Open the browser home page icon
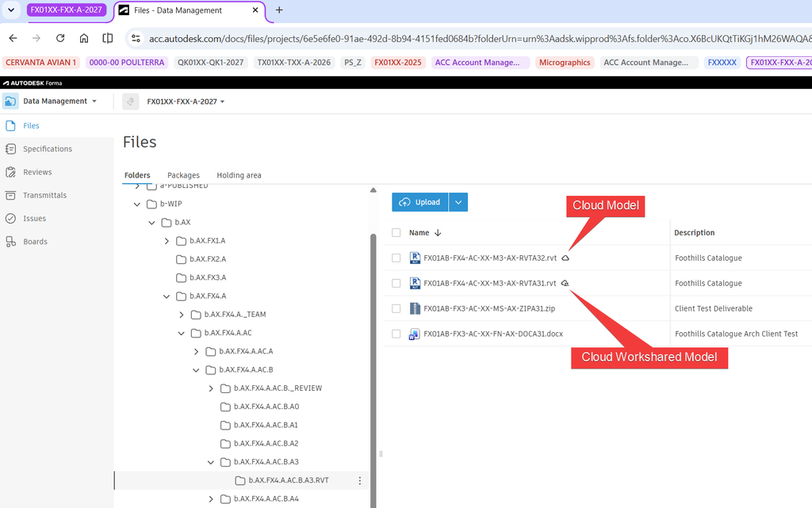Screen dimensions: 812x508 point(84,38)
